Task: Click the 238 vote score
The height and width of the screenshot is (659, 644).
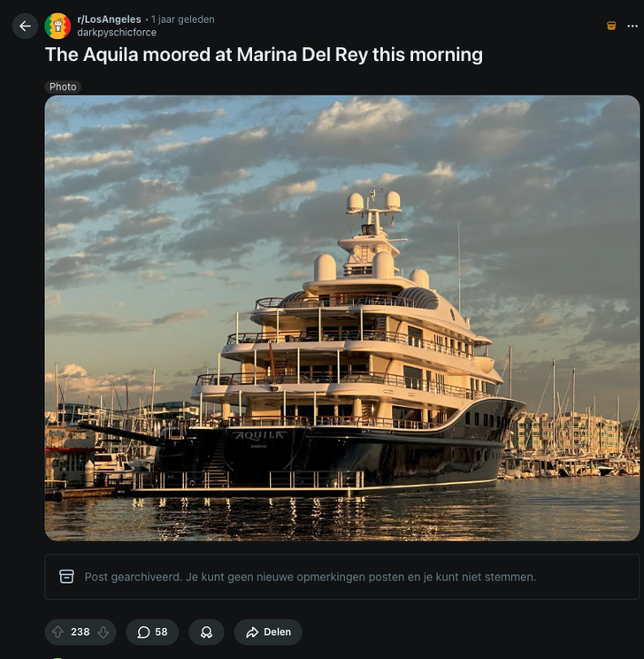Action: click(80, 632)
